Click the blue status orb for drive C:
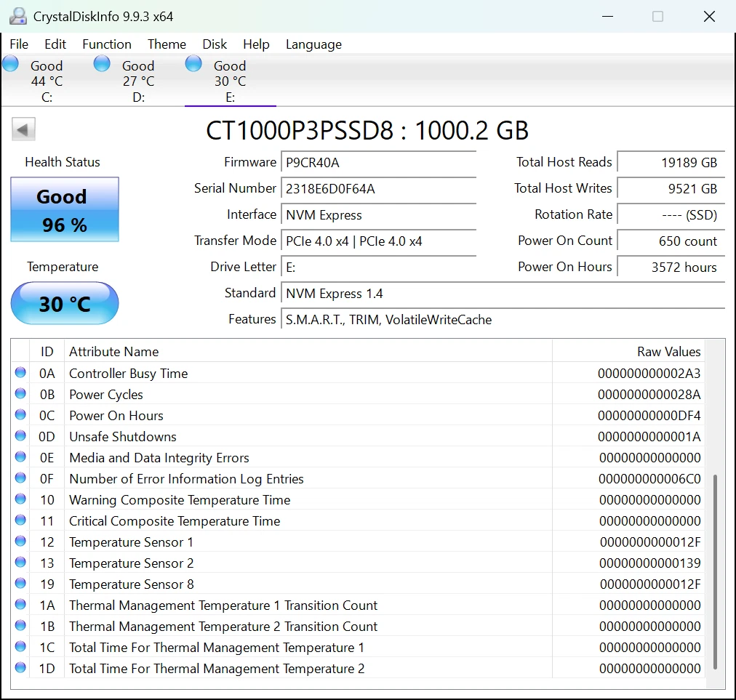Screen dimensions: 736x700 (x=10, y=63)
